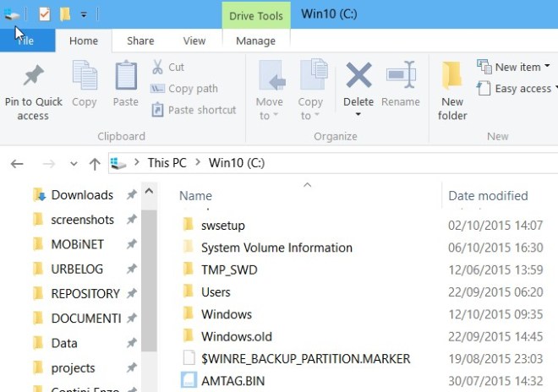Open the New item dropdown

click(514, 67)
